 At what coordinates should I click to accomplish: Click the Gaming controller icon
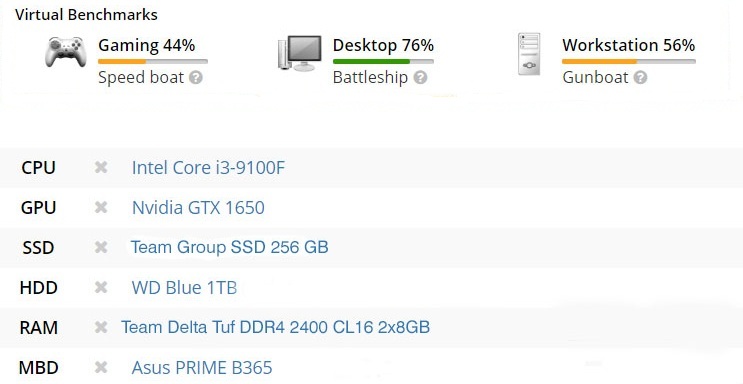66,51
